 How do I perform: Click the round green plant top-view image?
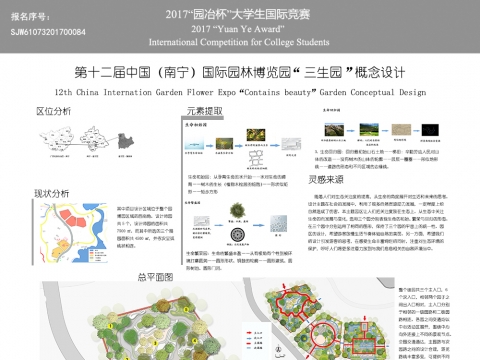click(238, 210)
